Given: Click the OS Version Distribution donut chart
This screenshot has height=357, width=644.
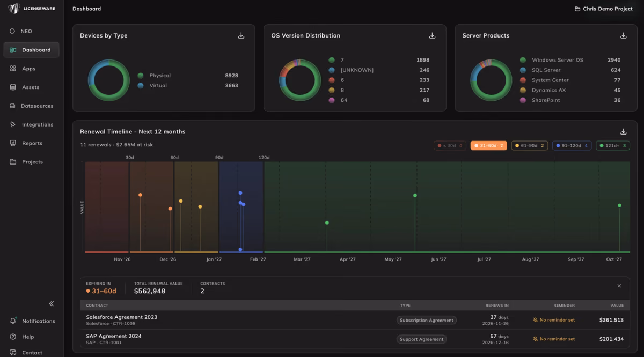Looking at the screenshot, I should (x=300, y=80).
